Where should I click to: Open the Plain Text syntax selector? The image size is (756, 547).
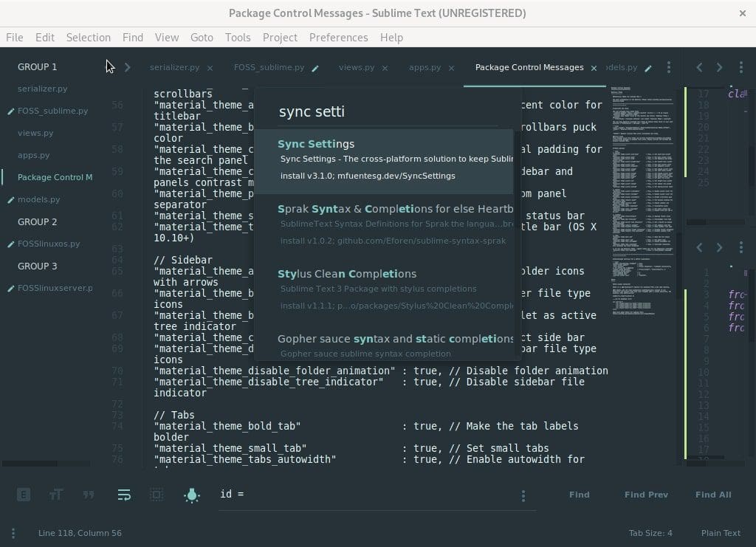[x=720, y=533]
